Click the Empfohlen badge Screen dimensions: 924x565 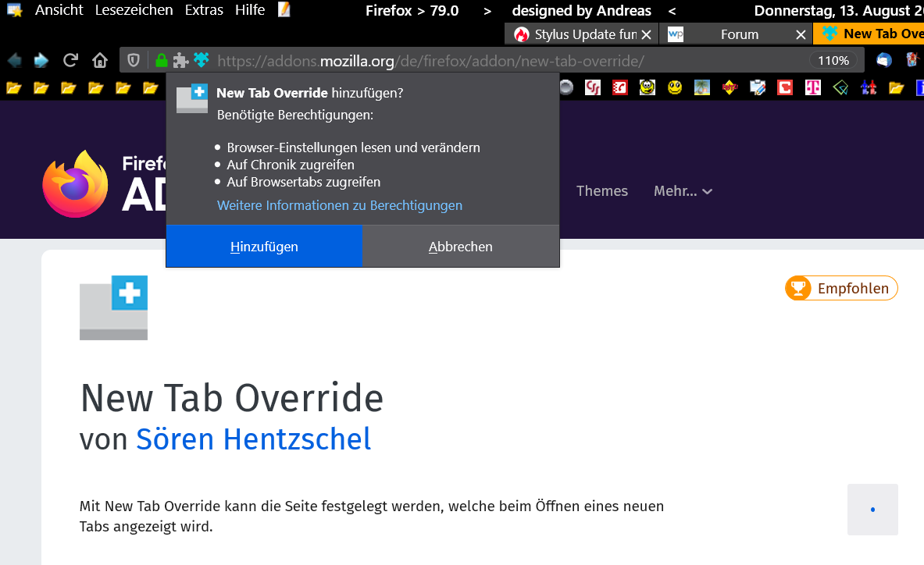tap(841, 289)
